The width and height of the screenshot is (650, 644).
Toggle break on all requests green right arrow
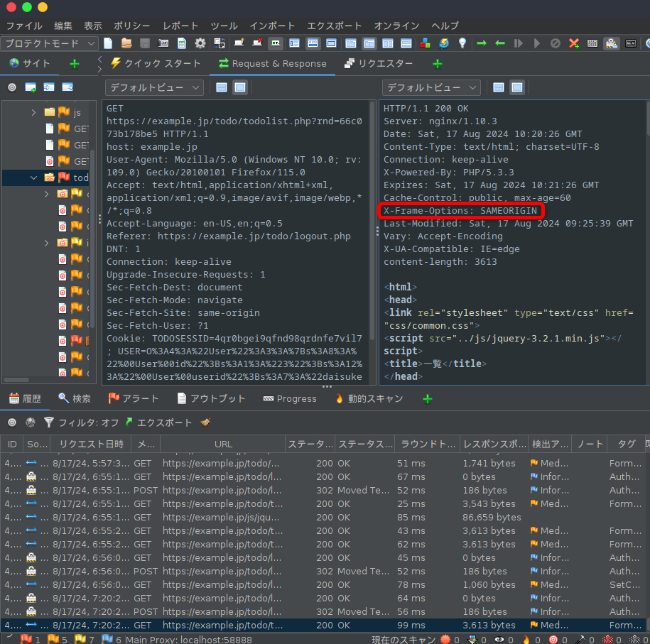[x=481, y=43]
